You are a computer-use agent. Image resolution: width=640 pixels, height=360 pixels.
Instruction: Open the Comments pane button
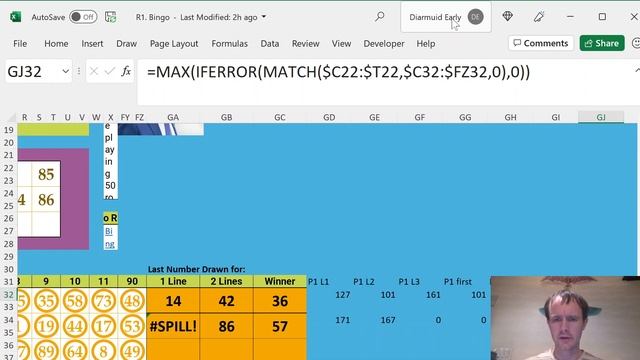click(541, 43)
